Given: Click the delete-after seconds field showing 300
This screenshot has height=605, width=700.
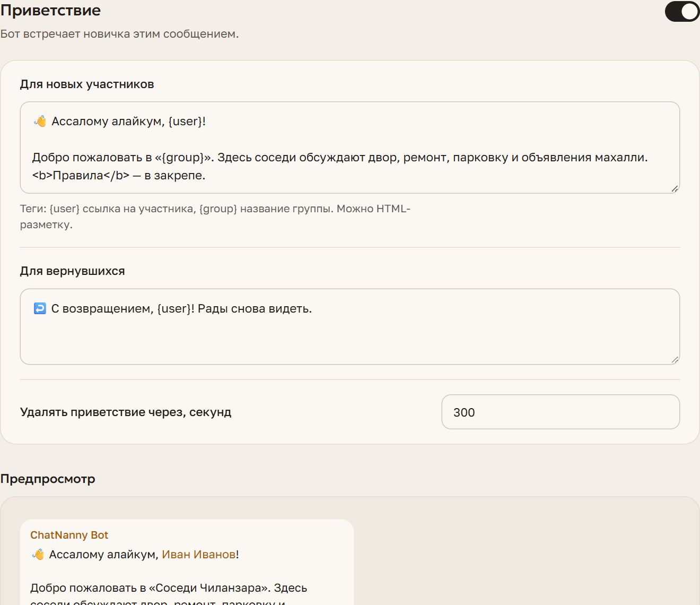Looking at the screenshot, I should pos(561,412).
